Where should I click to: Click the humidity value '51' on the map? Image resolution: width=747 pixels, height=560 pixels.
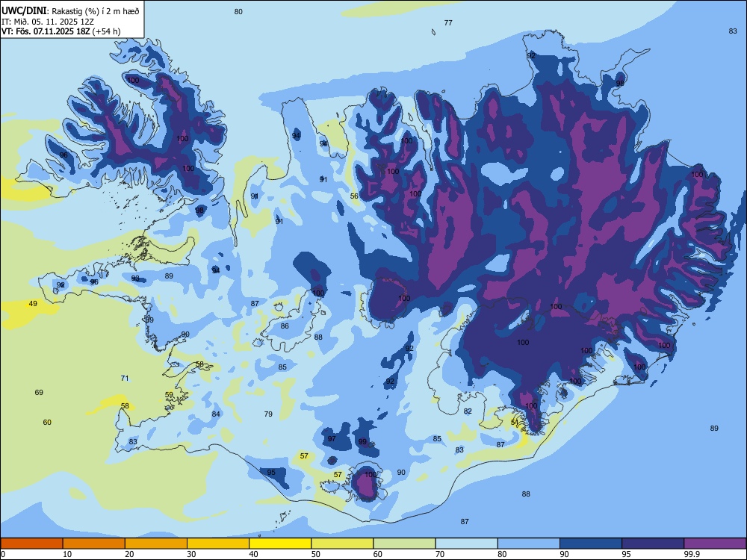pyautogui.click(x=515, y=423)
